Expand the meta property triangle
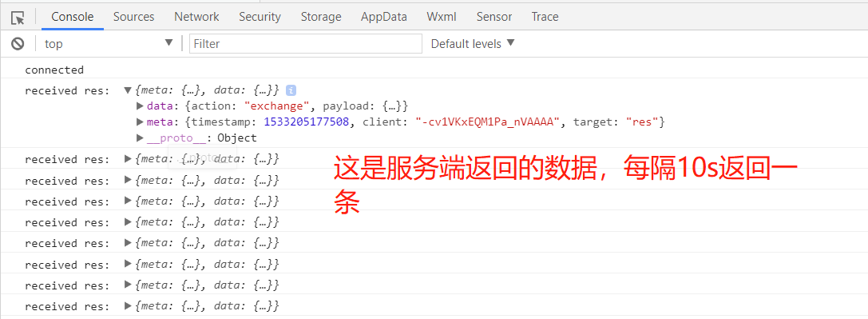Screen dimensions: 868x319 tap(140, 122)
